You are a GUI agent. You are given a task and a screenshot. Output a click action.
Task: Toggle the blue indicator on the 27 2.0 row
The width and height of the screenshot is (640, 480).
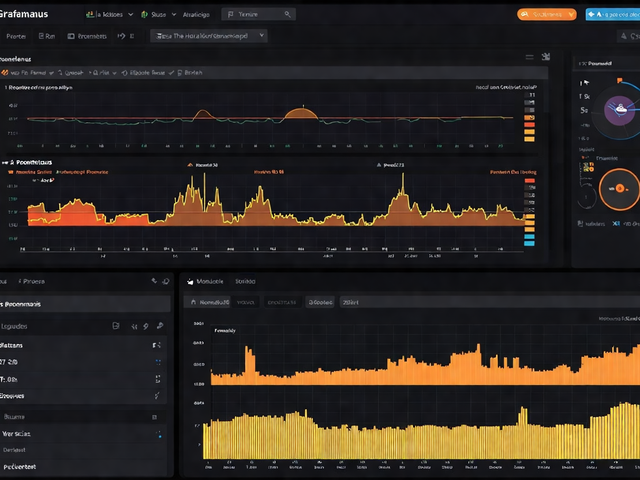click(158, 362)
